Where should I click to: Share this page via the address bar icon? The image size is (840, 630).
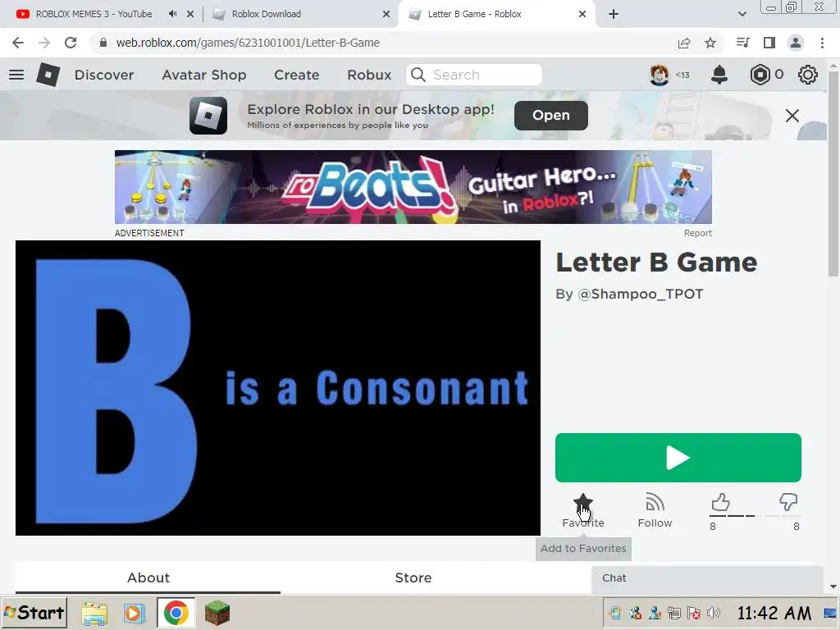pos(684,43)
